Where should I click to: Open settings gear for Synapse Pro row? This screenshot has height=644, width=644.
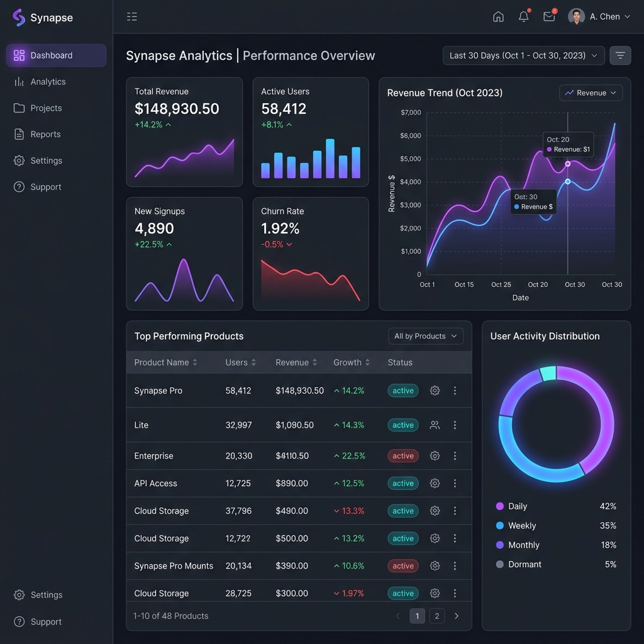435,391
